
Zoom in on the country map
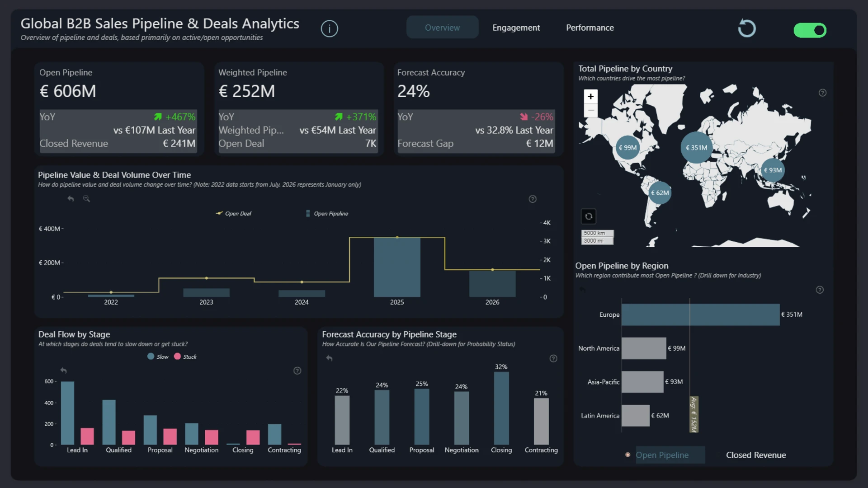pyautogui.click(x=590, y=96)
